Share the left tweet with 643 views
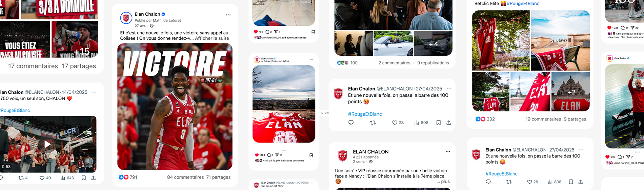Viewport: 644px width, 190px height. click(x=94, y=178)
